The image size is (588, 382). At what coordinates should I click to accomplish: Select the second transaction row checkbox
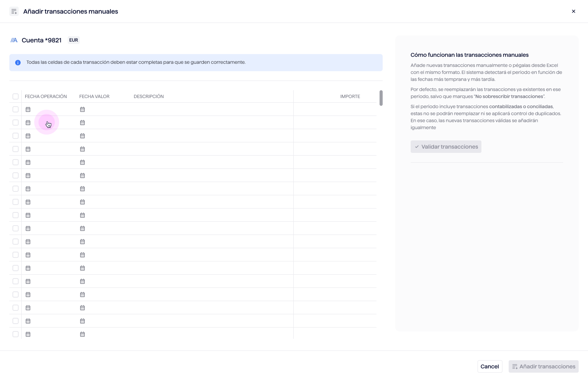point(16,123)
